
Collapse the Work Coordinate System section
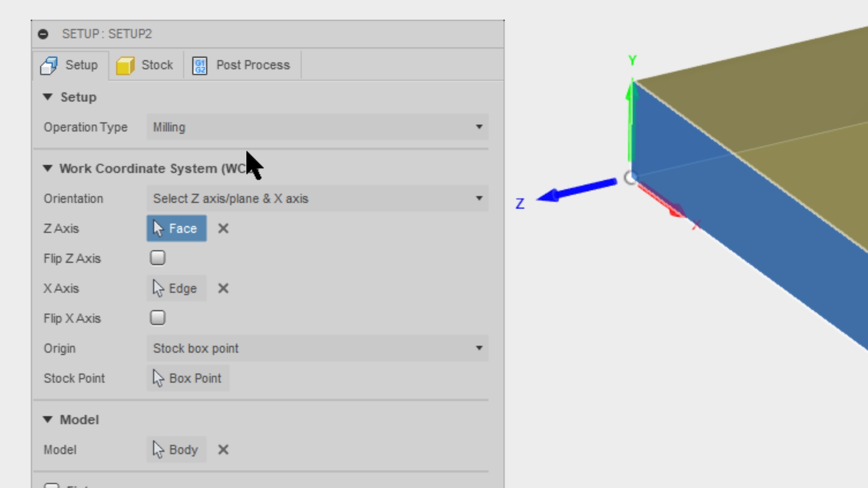click(x=48, y=168)
